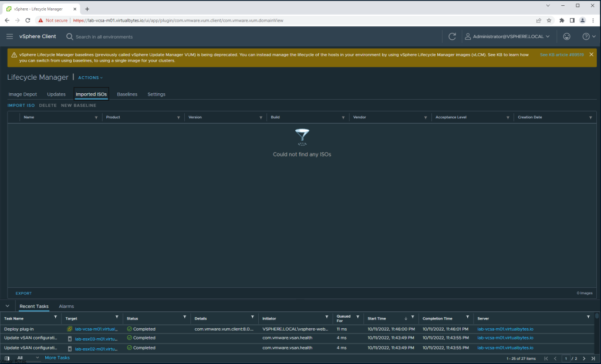Click IMPORT ISO button
The width and height of the screenshot is (601, 364).
point(21,106)
